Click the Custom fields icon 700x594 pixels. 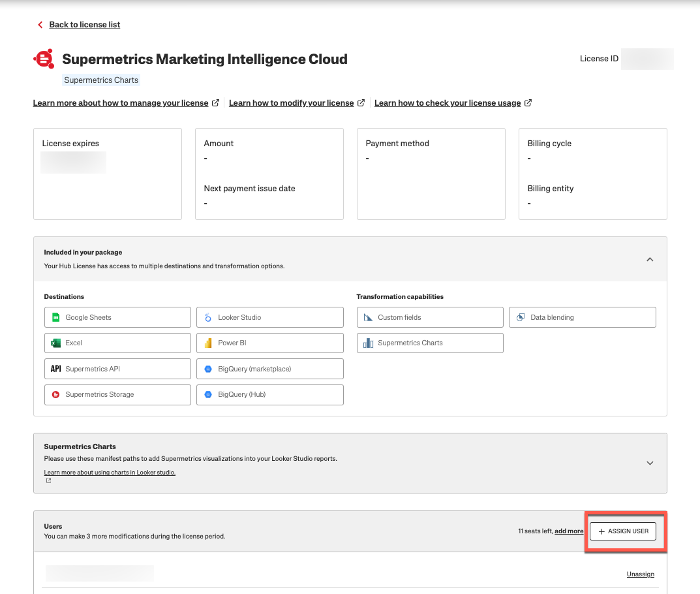tap(368, 317)
